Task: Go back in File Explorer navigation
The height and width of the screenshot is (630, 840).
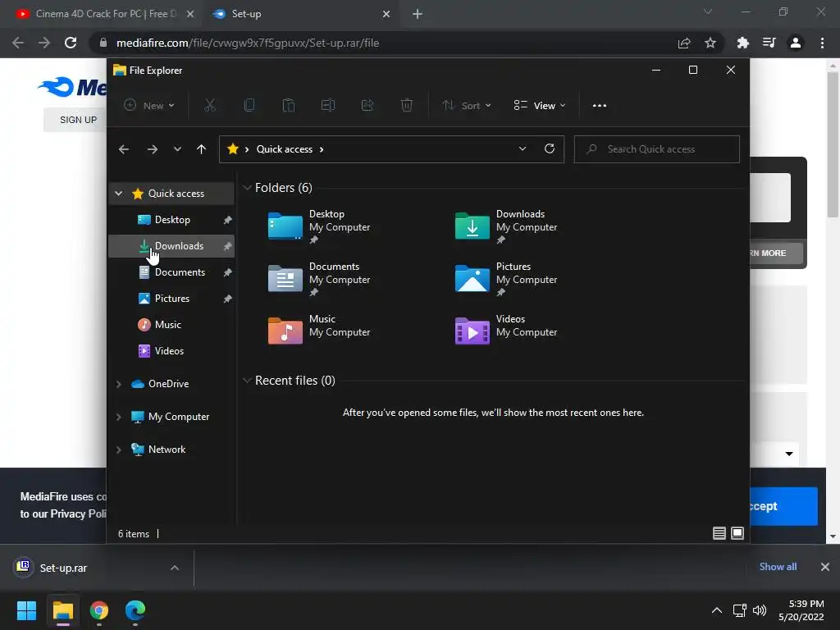Action: pos(124,149)
